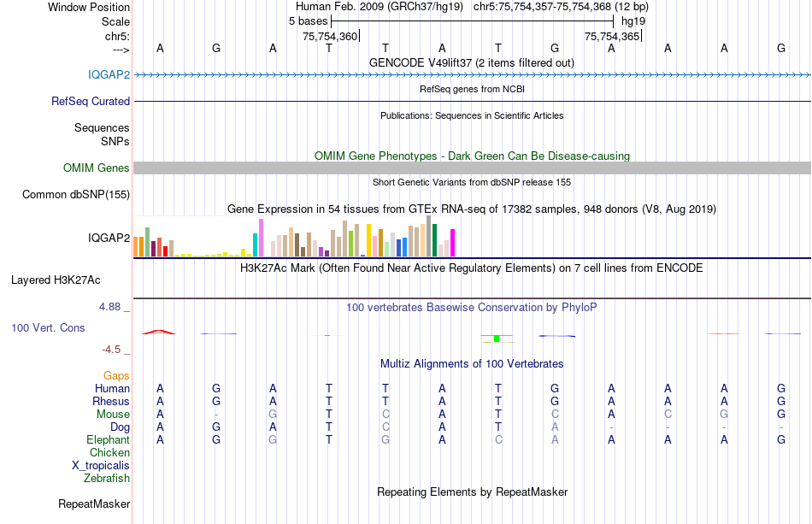Click the Human species label
Viewport: 812px width, 524px height.
(x=112, y=388)
